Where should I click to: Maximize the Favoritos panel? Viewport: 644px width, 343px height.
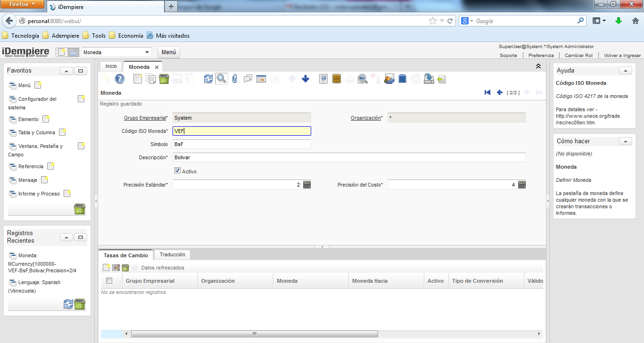click(x=81, y=71)
